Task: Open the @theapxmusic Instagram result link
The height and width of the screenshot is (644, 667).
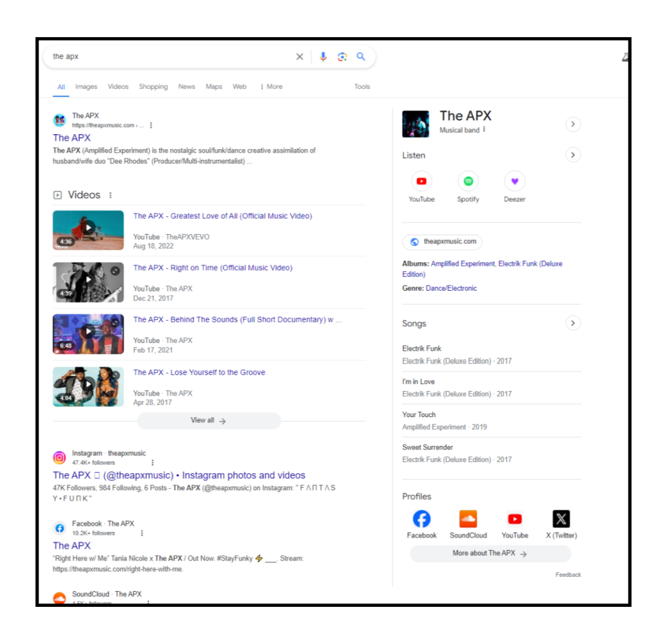Action: click(x=179, y=475)
